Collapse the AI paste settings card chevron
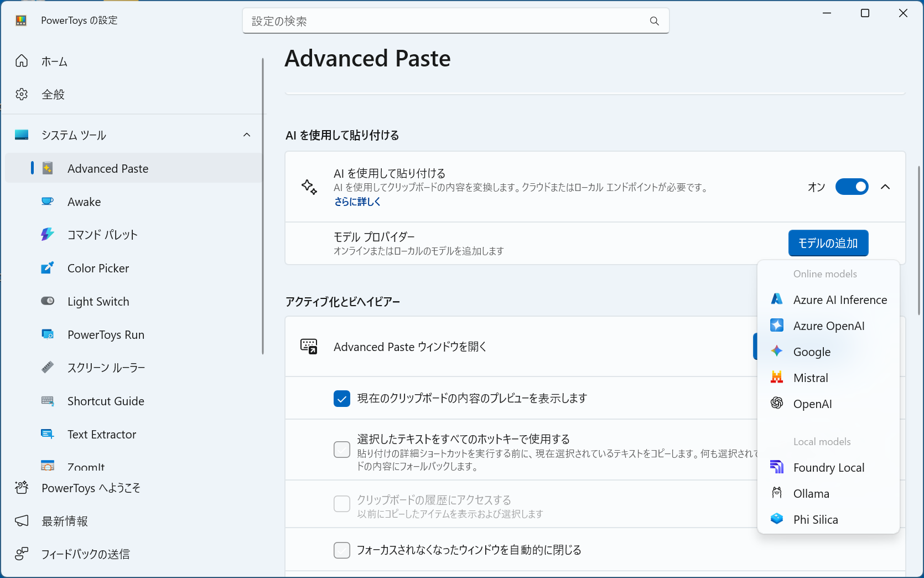The height and width of the screenshot is (578, 924). tap(885, 187)
